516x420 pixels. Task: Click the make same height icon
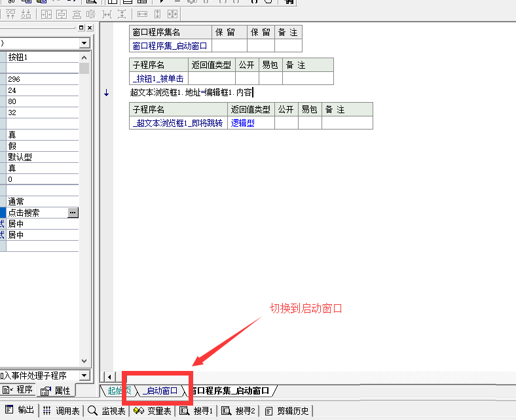point(158,14)
